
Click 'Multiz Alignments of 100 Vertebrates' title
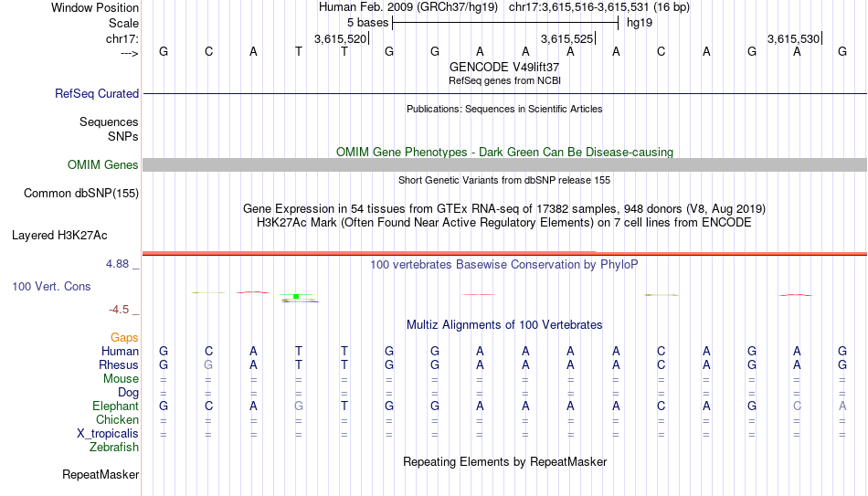pos(504,325)
